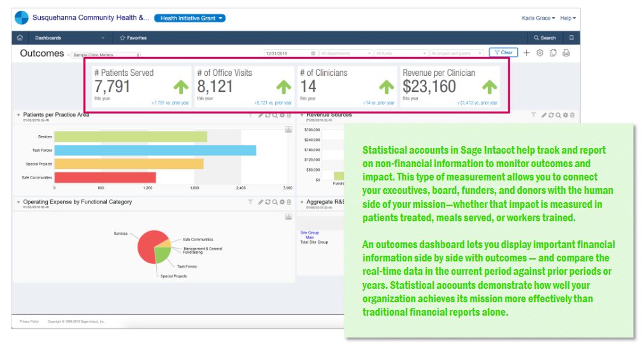Click filter icon on Operating Expense panel

(250, 202)
